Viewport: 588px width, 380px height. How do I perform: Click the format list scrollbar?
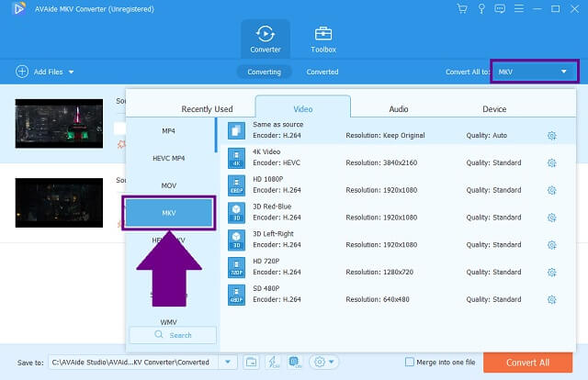click(216, 135)
